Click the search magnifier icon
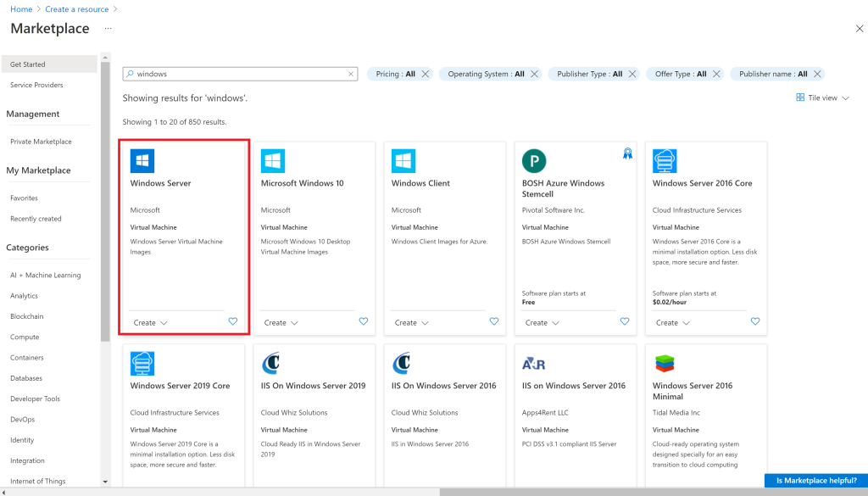Image resolution: width=868 pixels, height=496 pixels. pyautogui.click(x=130, y=74)
